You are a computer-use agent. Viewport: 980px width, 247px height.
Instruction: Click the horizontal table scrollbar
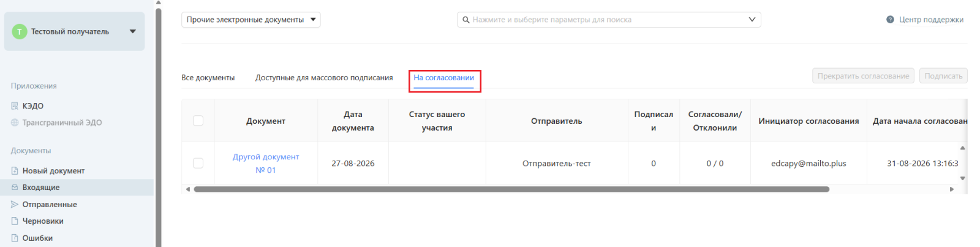(511, 189)
